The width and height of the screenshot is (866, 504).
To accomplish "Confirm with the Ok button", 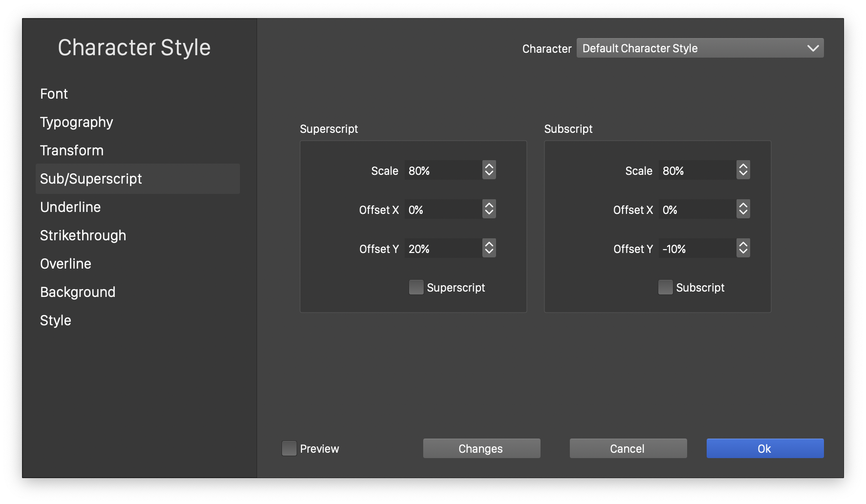I will [x=765, y=448].
